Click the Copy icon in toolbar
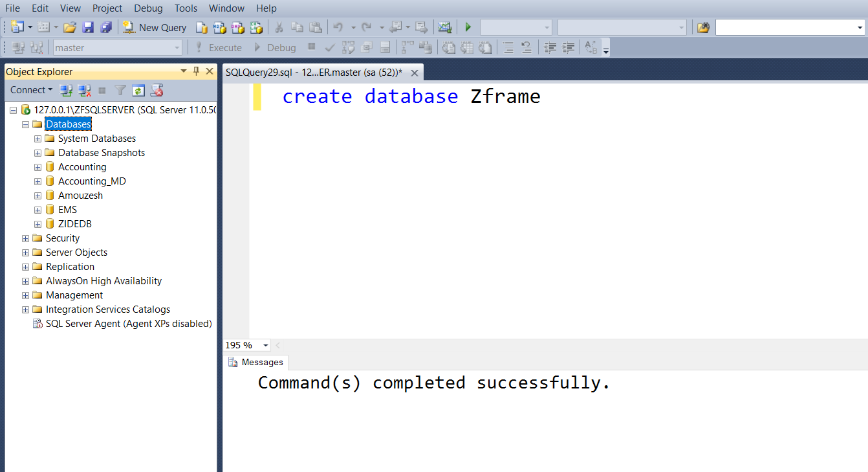The height and width of the screenshot is (472, 868). pyautogui.click(x=297, y=27)
